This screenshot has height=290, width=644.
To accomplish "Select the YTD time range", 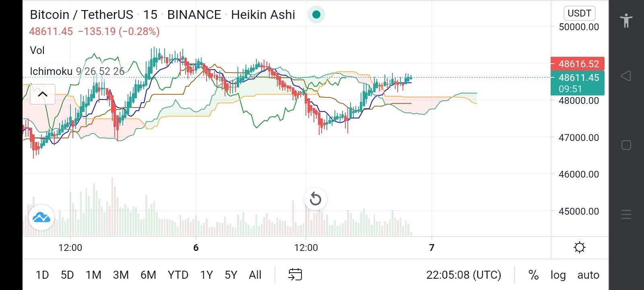I will coord(178,275).
